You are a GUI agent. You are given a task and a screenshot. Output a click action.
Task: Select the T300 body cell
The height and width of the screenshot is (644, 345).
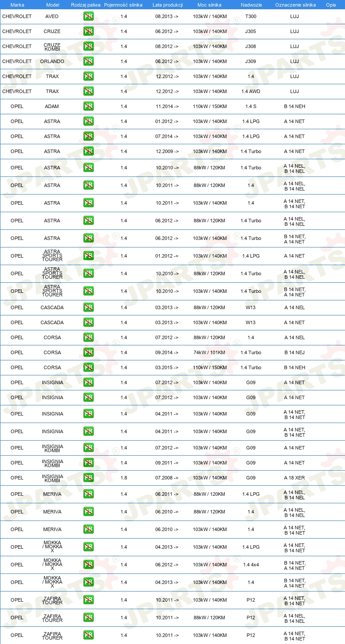pyautogui.click(x=251, y=17)
